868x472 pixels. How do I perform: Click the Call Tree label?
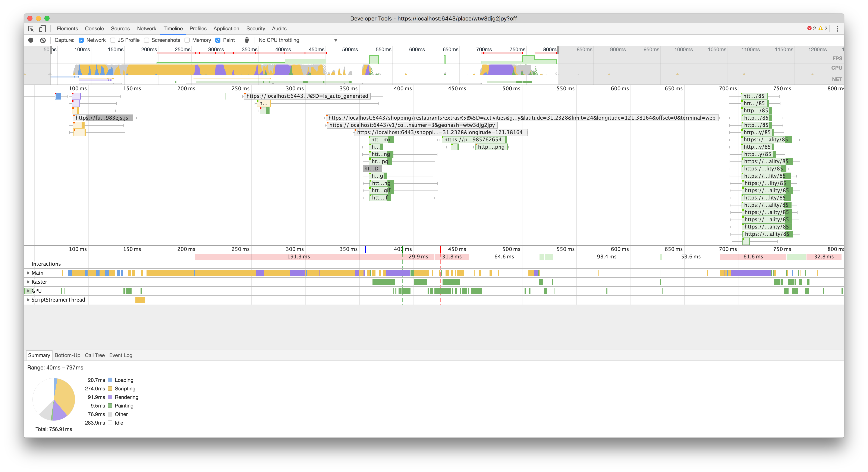pos(95,355)
